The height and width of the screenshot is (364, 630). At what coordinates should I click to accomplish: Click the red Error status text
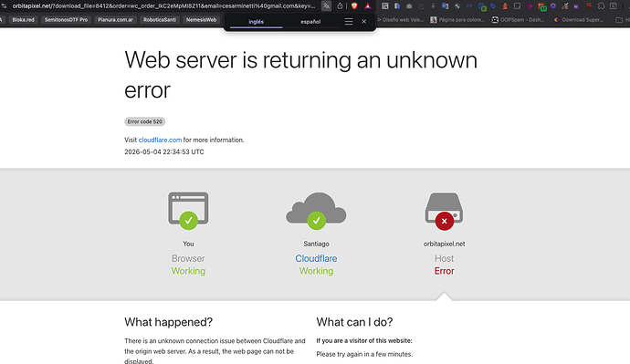(x=444, y=271)
